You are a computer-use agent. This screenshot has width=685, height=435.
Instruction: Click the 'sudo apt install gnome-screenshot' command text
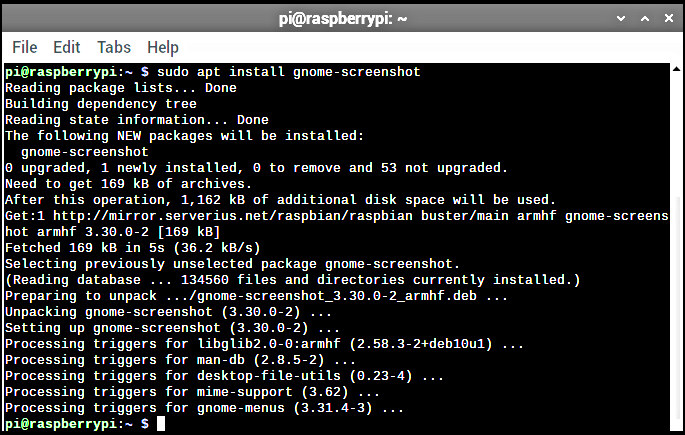(288, 72)
